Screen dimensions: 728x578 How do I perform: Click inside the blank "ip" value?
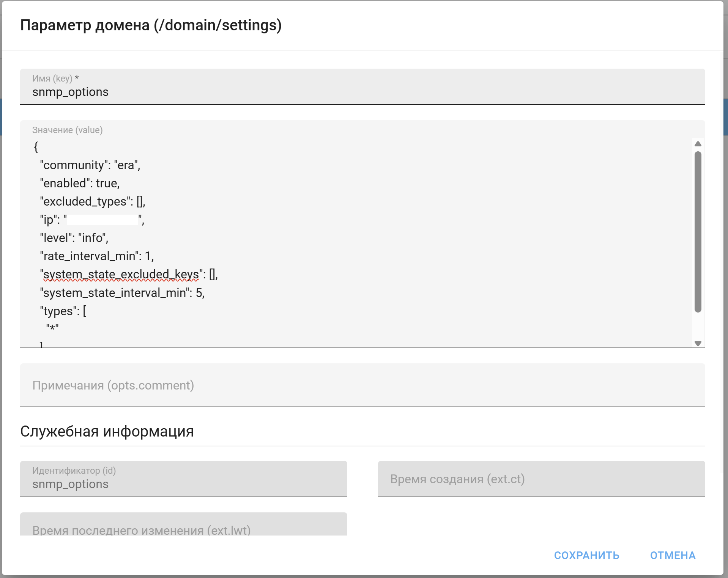tap(102, 220)
